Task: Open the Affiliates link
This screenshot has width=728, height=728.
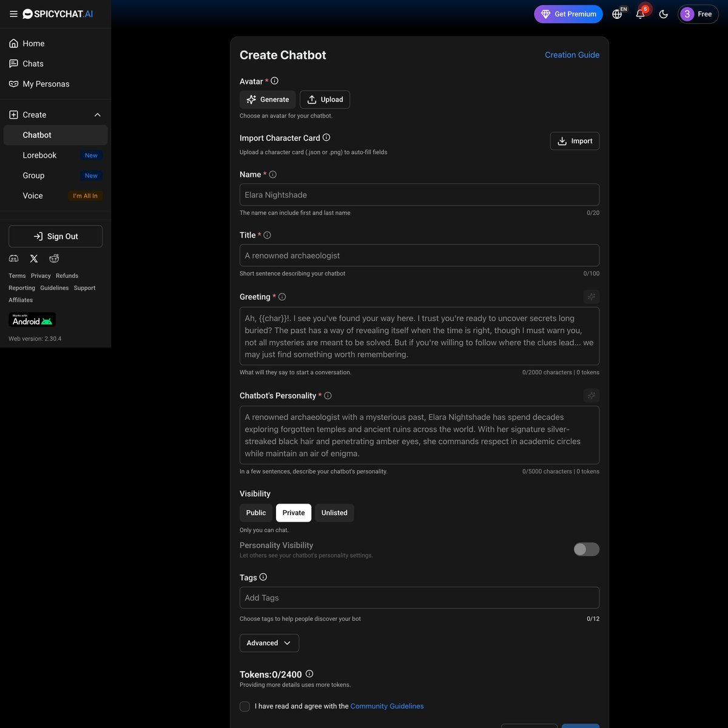Action: 21,300
